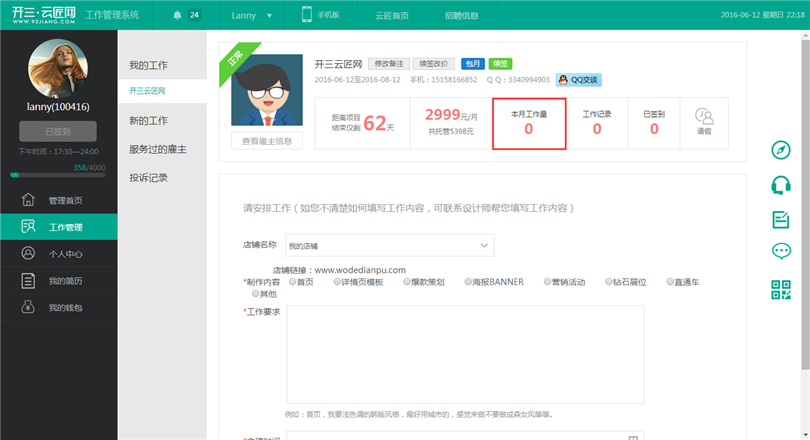
Task: Click the compass icon on right sidebar
Action: pos(781,150)
